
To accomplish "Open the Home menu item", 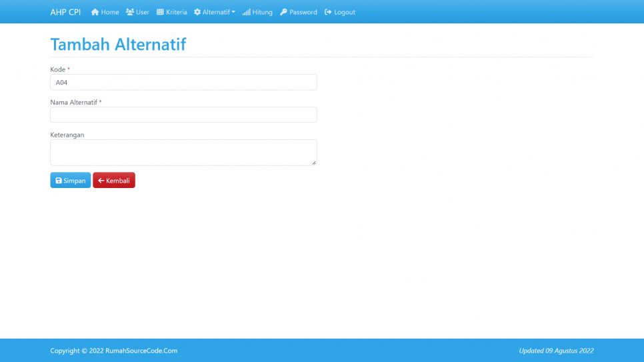I will coord(110,12).
